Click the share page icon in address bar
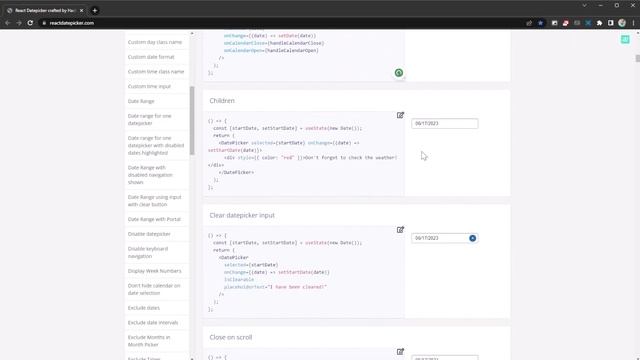The image size is (640, 360). point(529,23)
